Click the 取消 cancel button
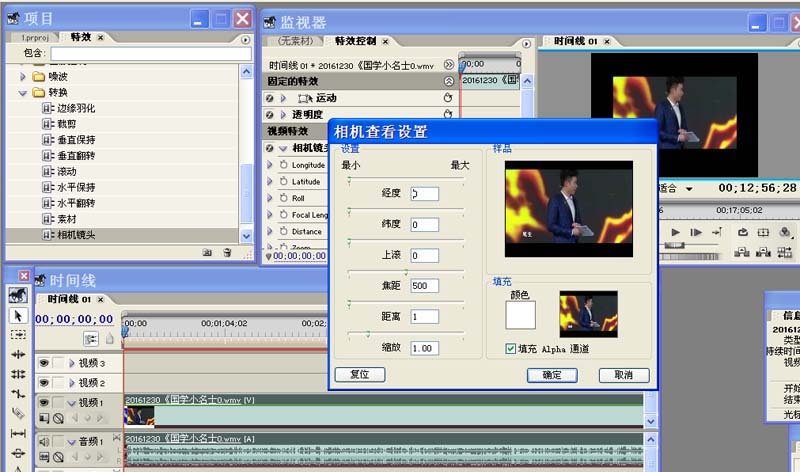800x472 pixels. tap(624, 375)
